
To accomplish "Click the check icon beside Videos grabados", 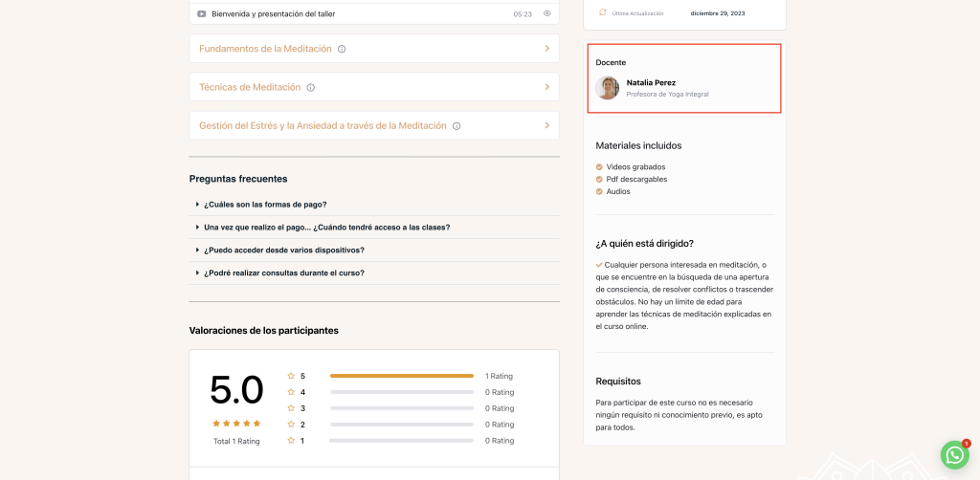I will [599, 167].
